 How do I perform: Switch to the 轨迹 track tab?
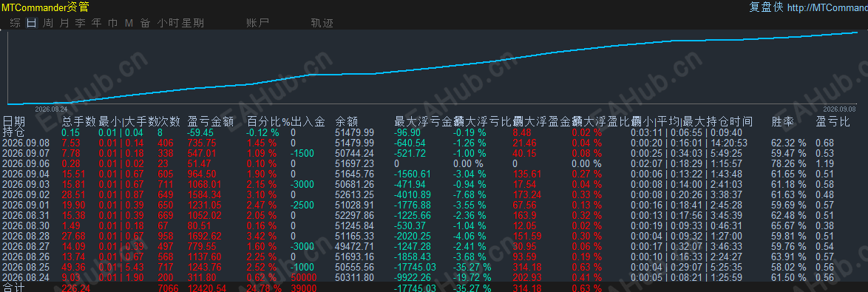click(322, 23)
